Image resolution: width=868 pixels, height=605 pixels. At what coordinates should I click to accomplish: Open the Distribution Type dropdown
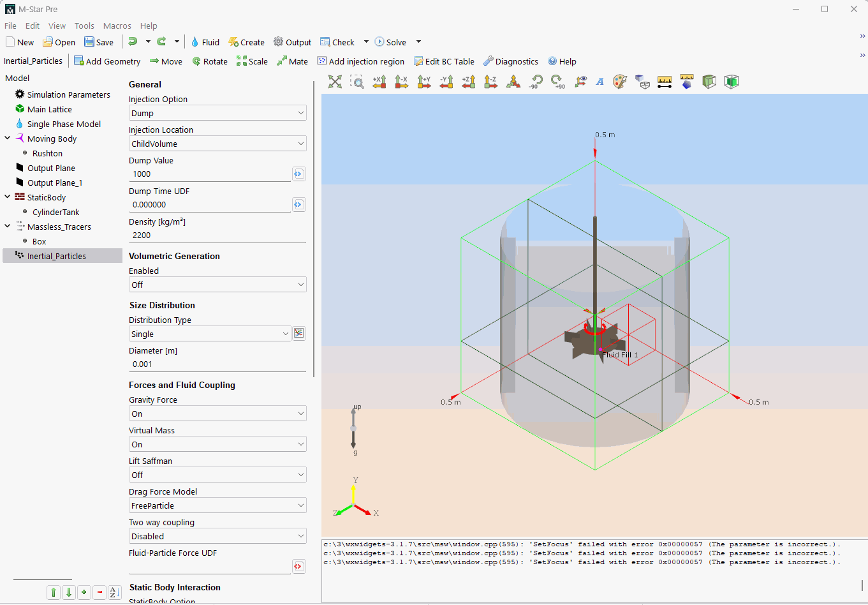click(210, 334)
